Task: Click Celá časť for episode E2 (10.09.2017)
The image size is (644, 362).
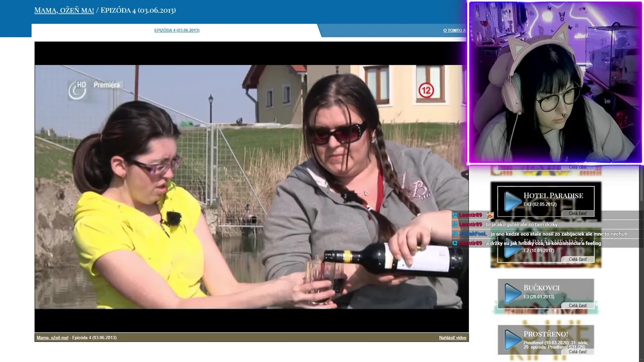Action: pyautogui.click(x=578, y=259)
